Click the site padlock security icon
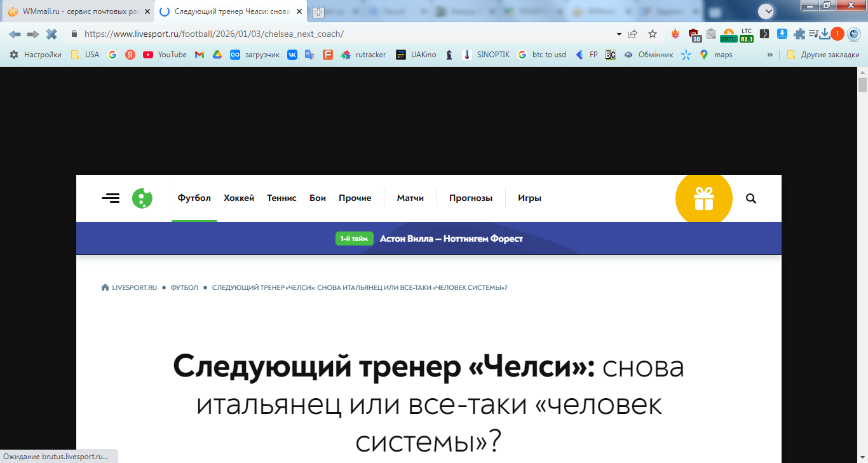 tap(74, 34)
